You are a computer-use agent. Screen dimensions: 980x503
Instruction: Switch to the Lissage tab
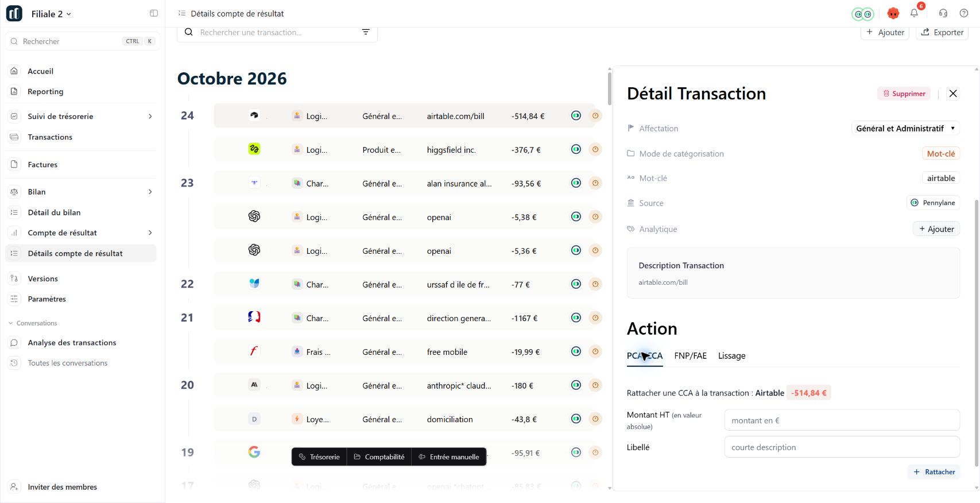(x=731, y=356)
